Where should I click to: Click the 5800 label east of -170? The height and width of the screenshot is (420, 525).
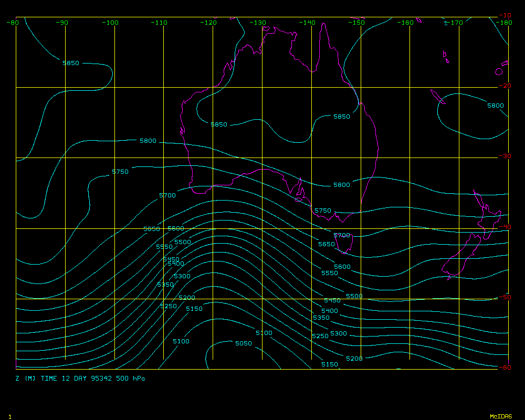pyautogui.click(x=496, y=106)
